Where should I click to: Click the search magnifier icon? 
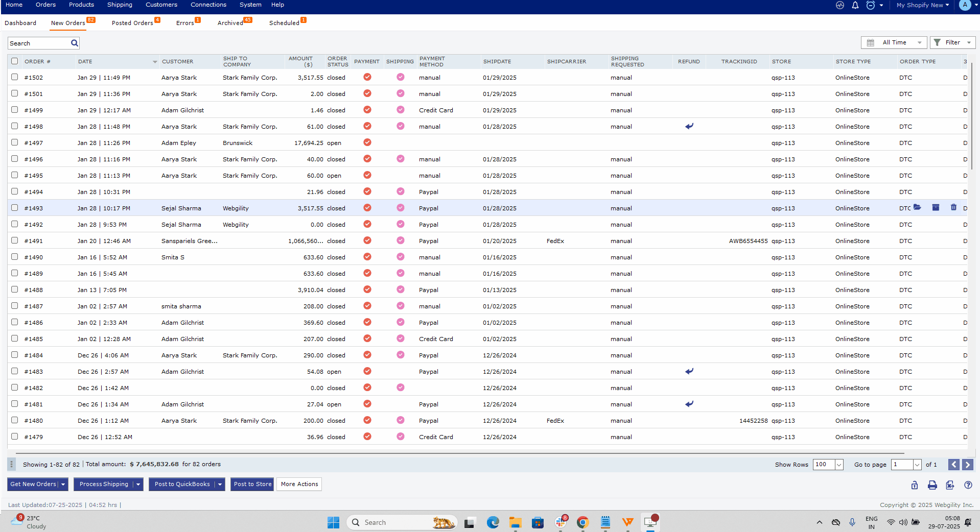pyautogui.click(x=75, y=43)
